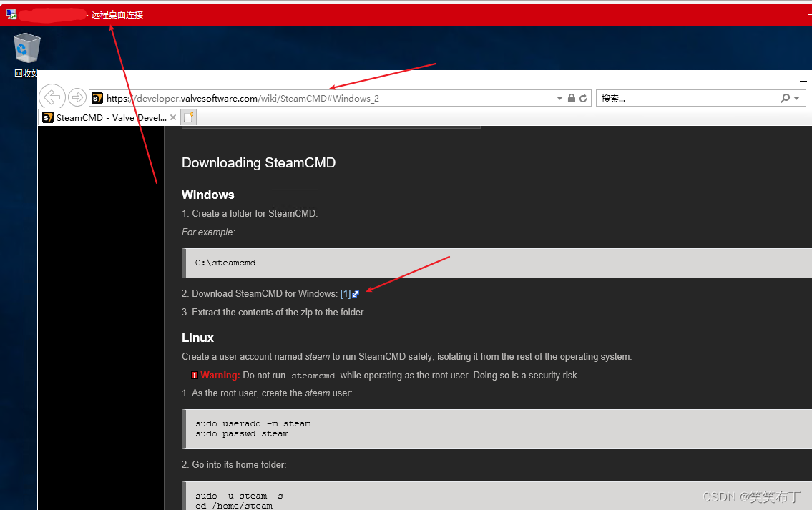This screenshot has width=812, height=510.
Task: Open the search provider dropdown arrow
Action: (x=796, y=99)
